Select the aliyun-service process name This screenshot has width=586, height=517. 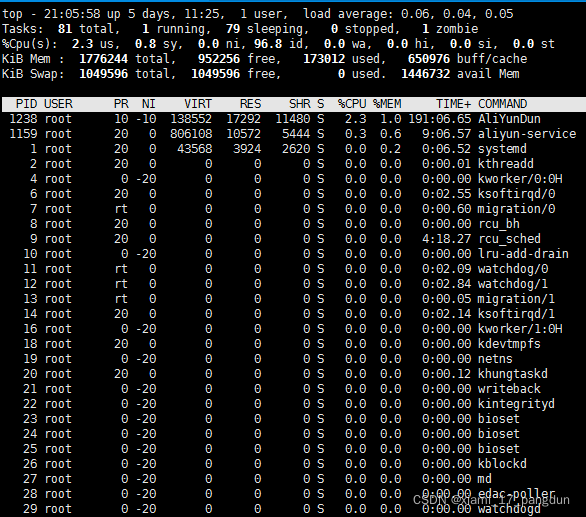[527, 134]
